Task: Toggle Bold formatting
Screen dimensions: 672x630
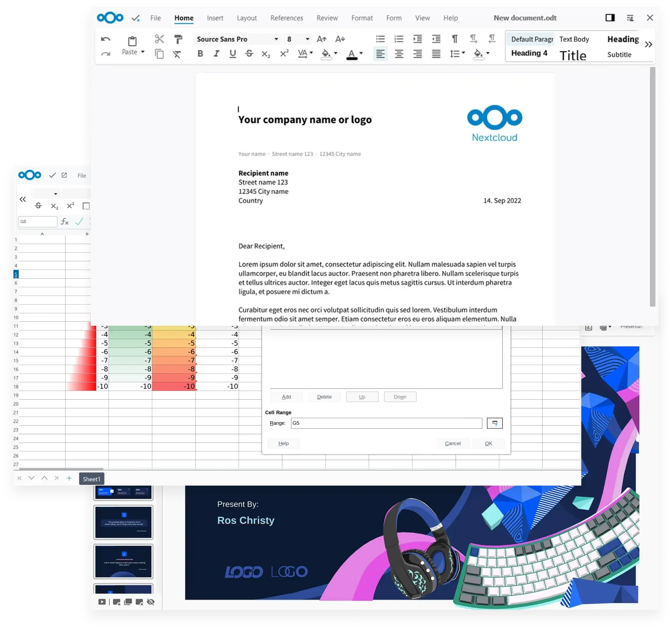Action: coord(200,53)
